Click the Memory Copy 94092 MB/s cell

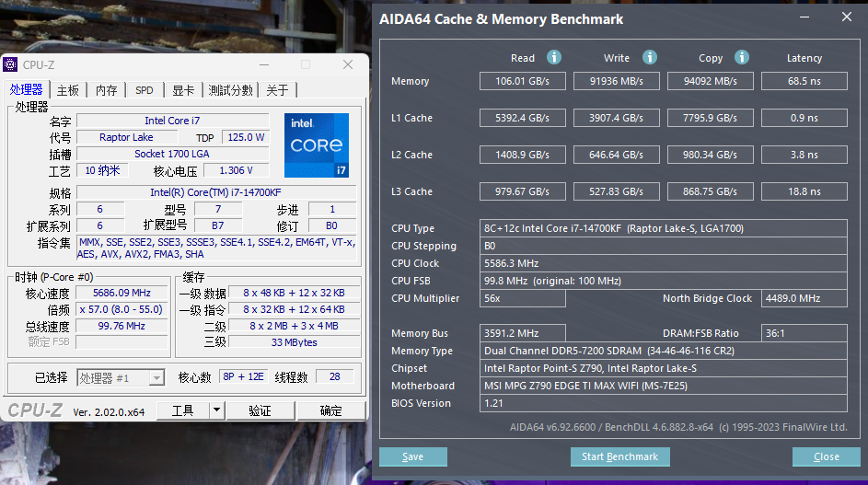(711, 81)
